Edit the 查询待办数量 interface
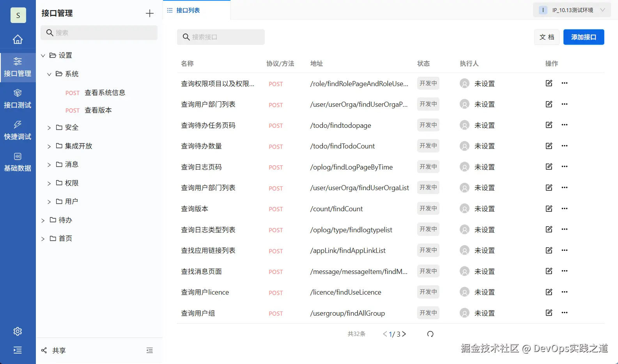 [x=549, y=146]
